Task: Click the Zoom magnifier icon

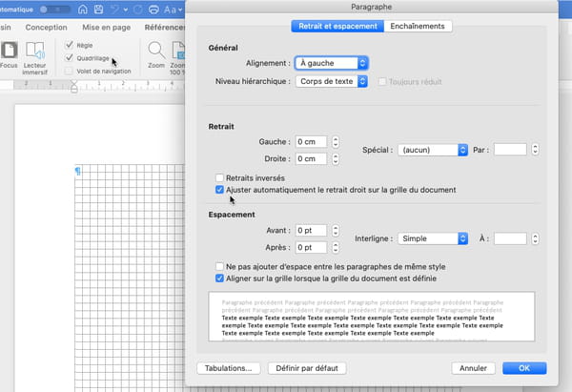Action: (156, 51)
